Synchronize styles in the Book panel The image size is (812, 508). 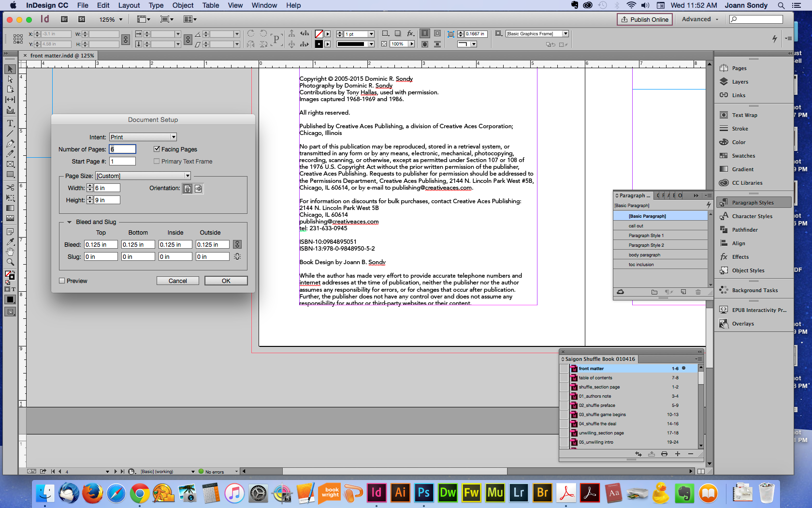coord(638,454)
